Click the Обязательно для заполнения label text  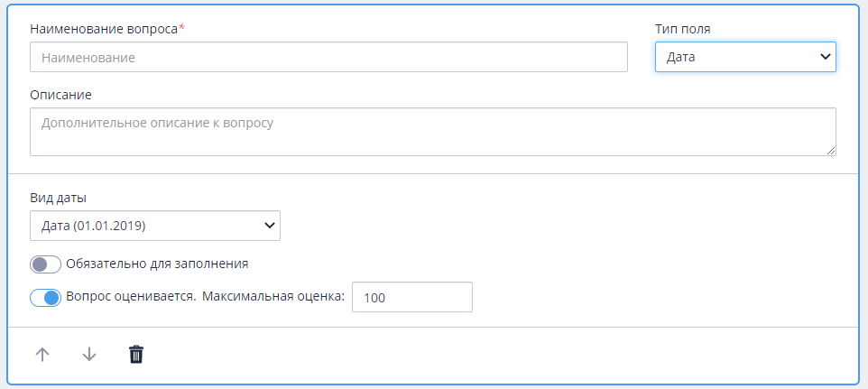[x=157, y=264]
